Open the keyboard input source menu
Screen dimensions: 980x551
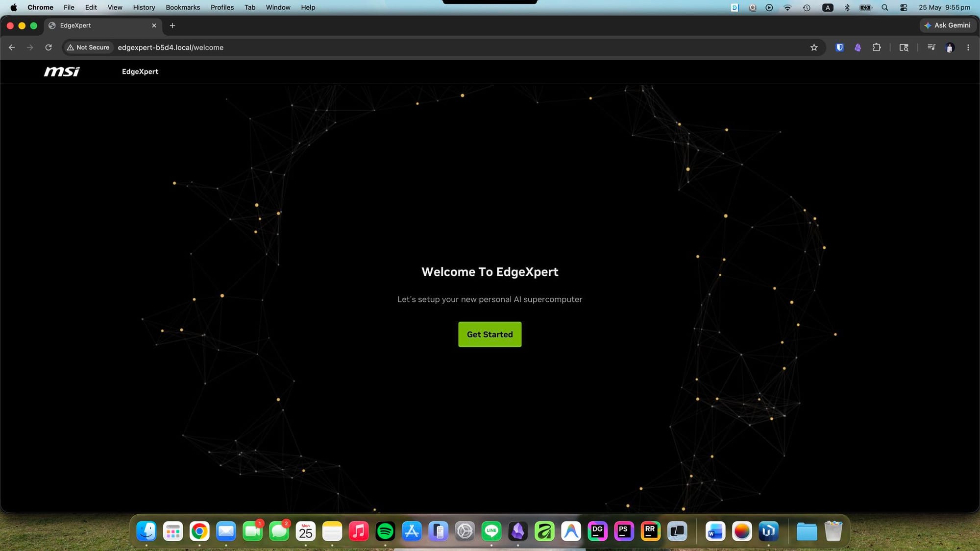[x=828, y=7]
